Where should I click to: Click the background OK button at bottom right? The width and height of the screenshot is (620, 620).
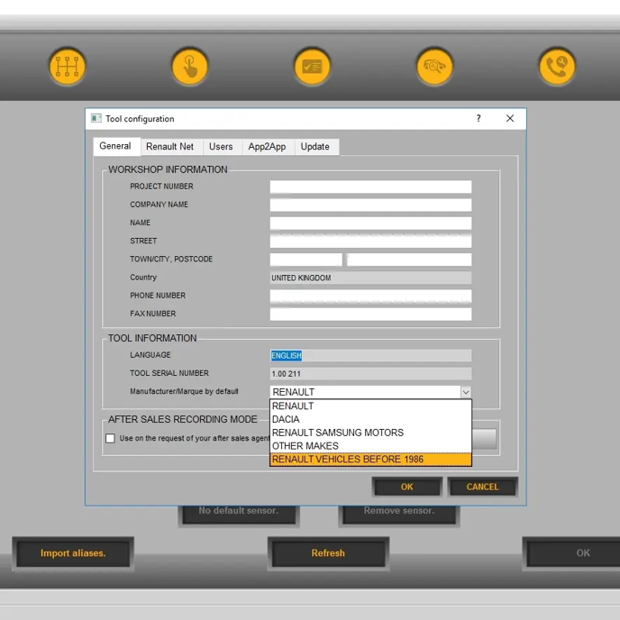click(573, 553)
